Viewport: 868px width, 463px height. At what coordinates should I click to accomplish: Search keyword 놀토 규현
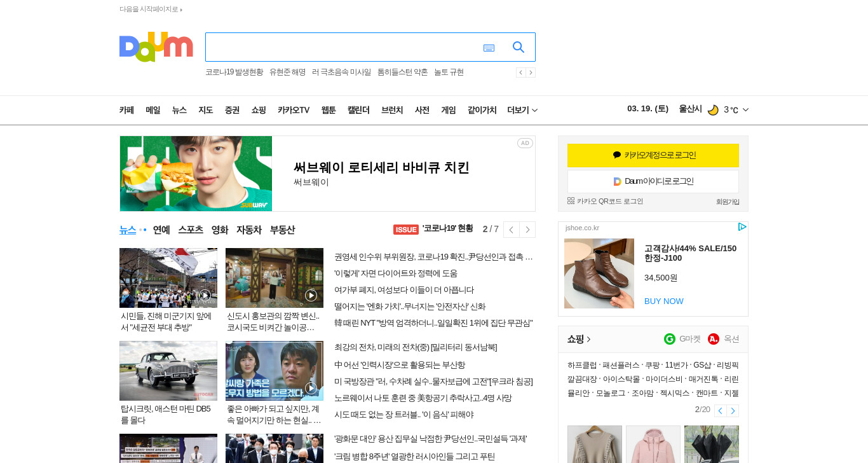pos(449,73)
